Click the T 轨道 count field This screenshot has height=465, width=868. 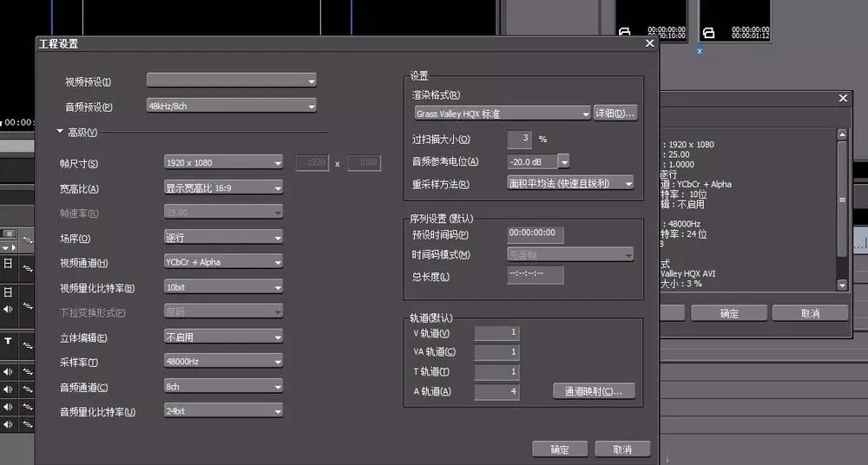click(496, 371)
